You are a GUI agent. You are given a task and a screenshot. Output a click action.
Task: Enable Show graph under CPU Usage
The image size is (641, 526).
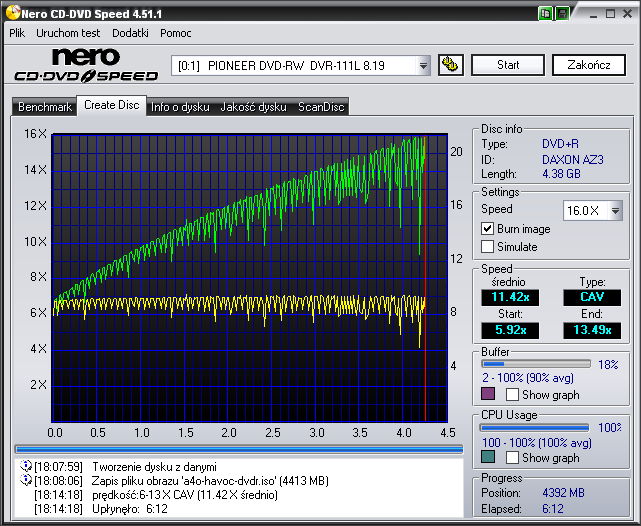[512, 457]
